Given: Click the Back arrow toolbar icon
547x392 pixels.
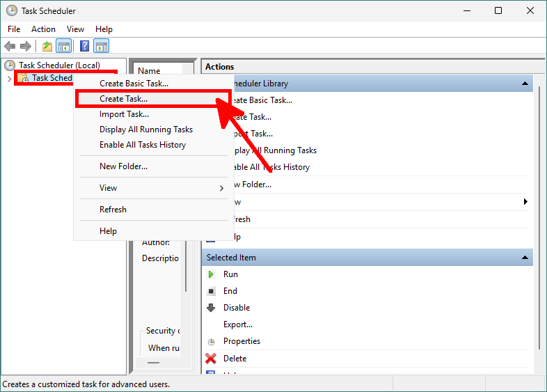Looking at the screenshot, I should [x=10, y=47].
